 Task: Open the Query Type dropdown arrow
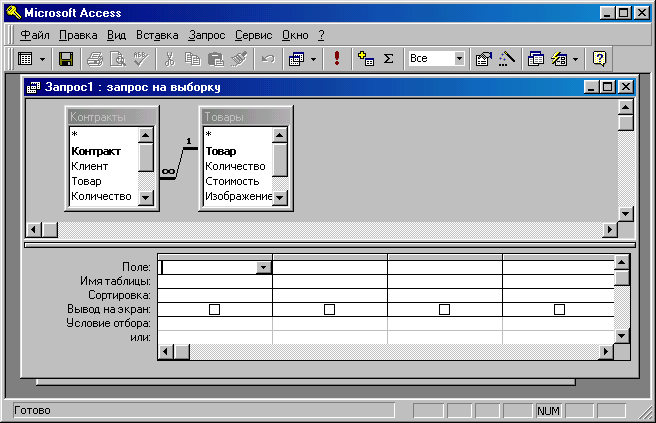point(313,59)
